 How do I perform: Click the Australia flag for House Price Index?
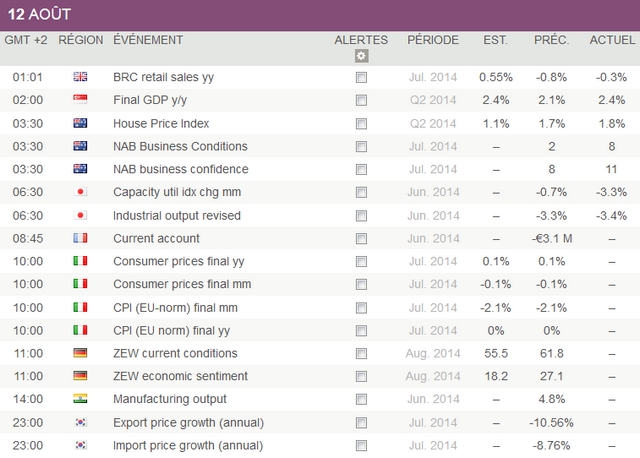click(81, 123)
